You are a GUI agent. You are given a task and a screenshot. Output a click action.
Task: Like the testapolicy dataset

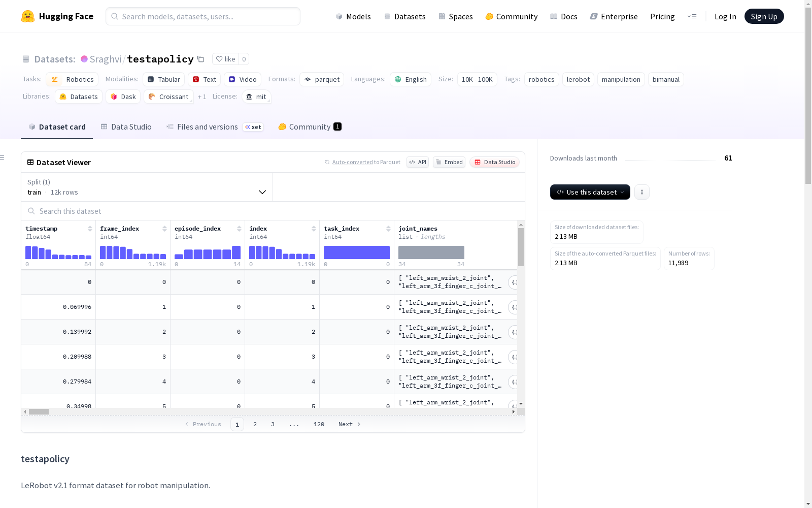[x=226, y=59]
